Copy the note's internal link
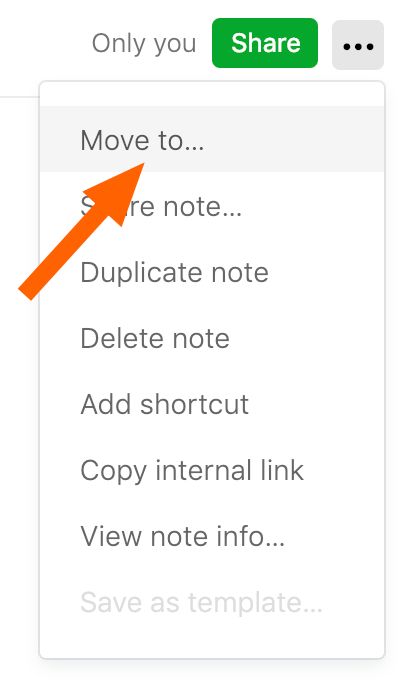 212,470
